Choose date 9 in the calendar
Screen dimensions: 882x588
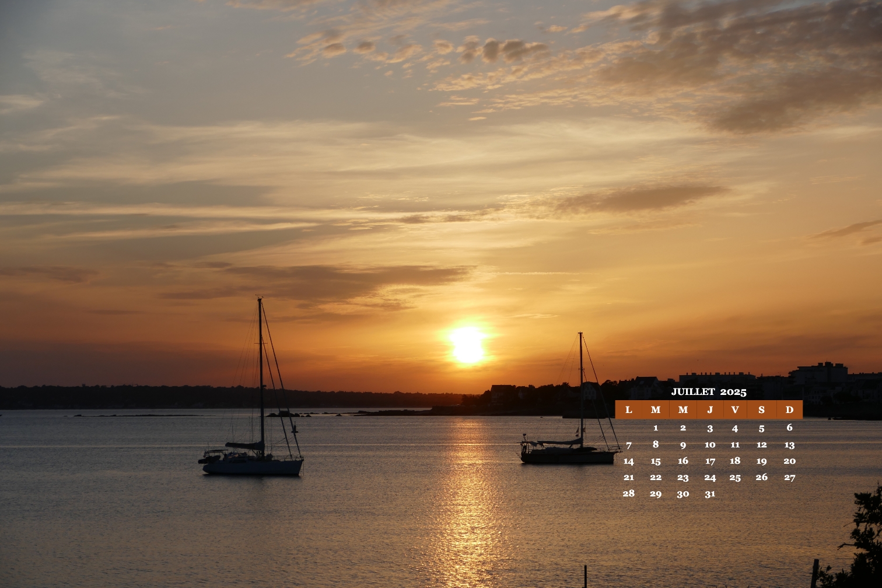[682, 445]
